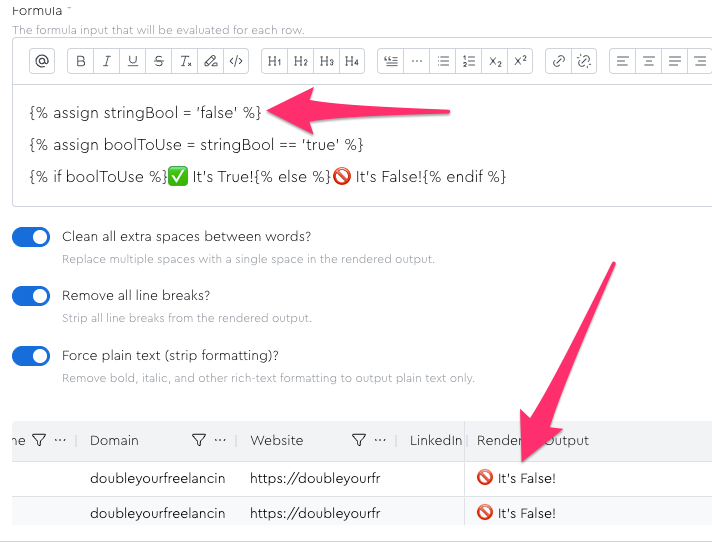Apply italic formatting
The image size is (712, 554).
point(107,61)
